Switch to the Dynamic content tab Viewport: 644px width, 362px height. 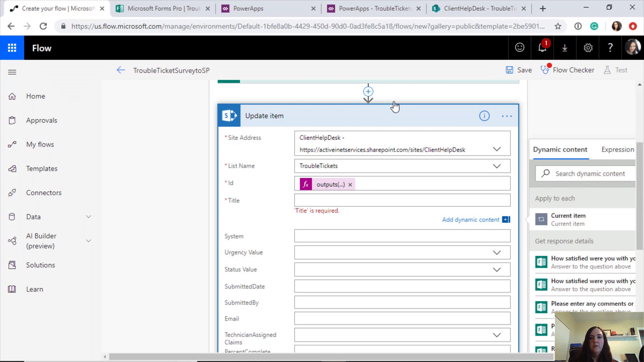point(560,149)
